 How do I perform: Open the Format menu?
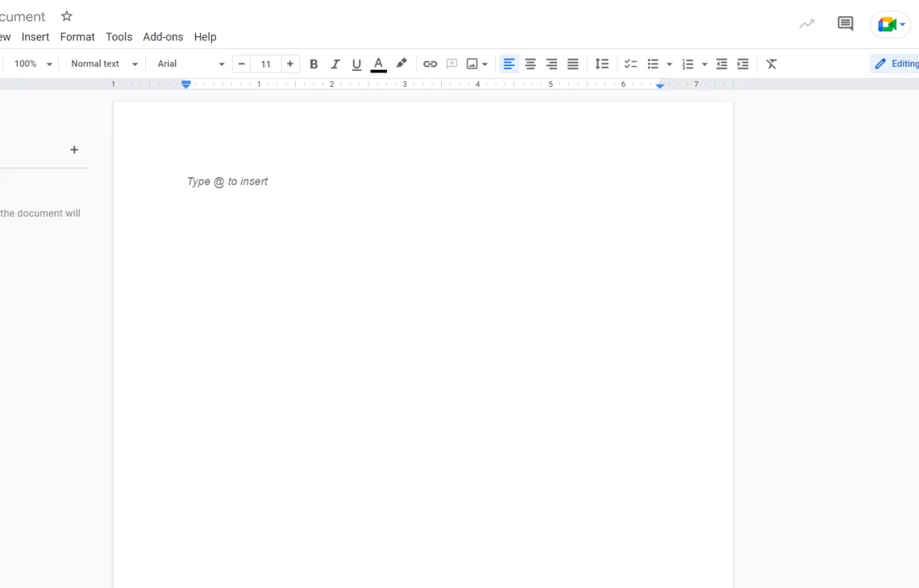(77, 37)
